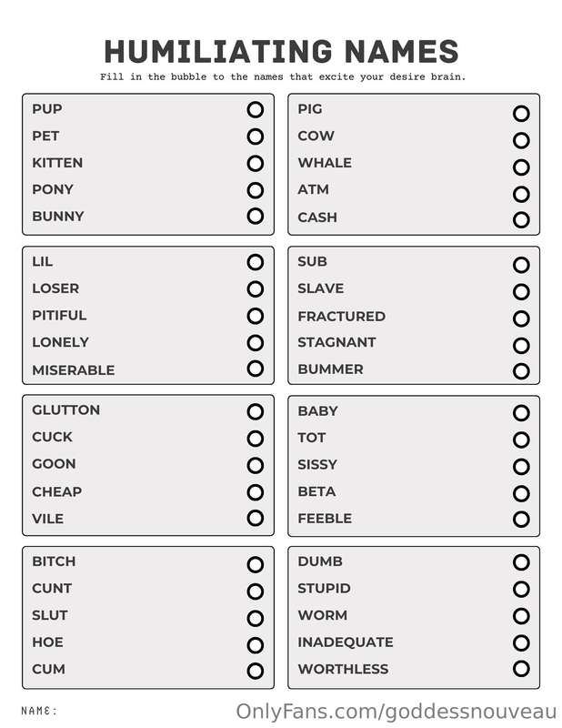Mark the bubble for FRACTURED
Screen dimensions: 562x728
coord(521,318)
